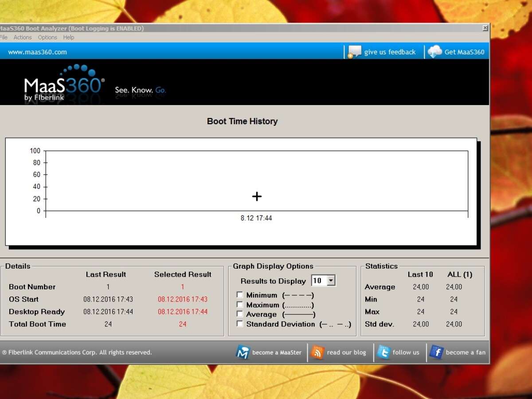Expand the Results to Display dropdown
The height and width of the screenshot is (399, 532).
(331, 281)
